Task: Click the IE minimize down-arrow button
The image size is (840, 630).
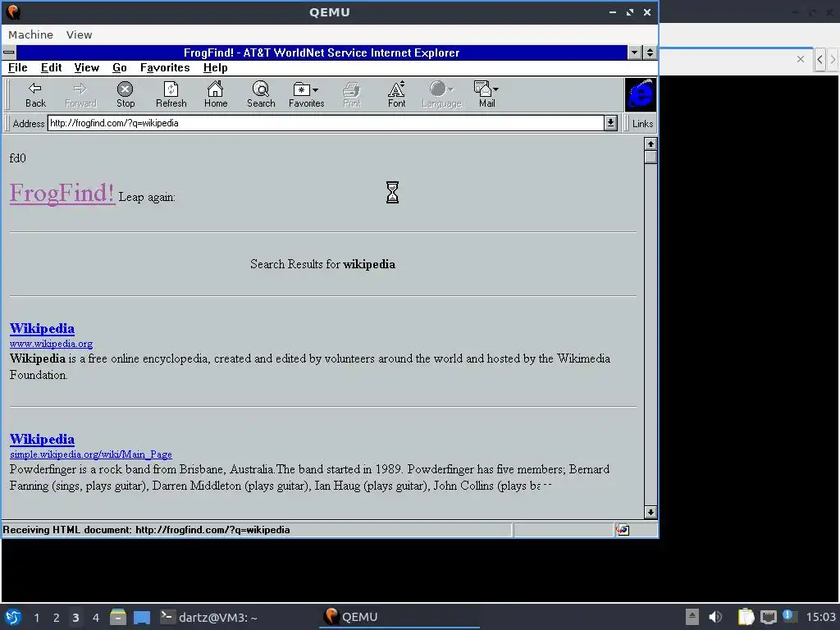Action: 635,52
